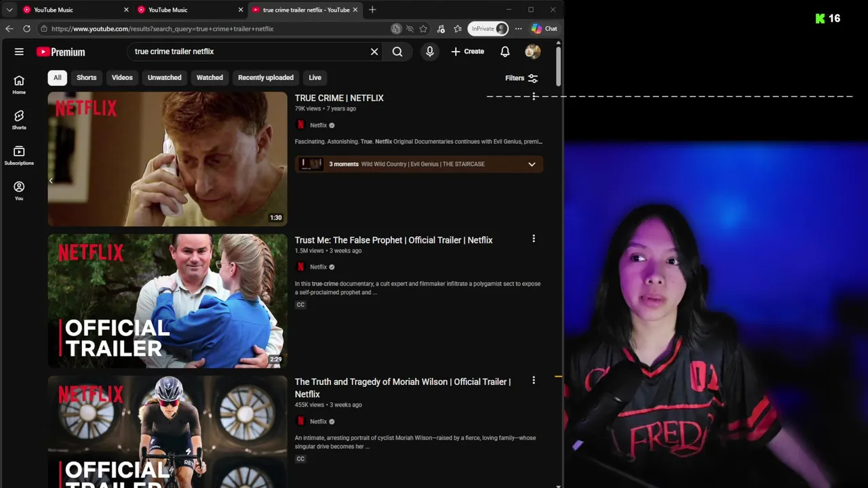This screenshot has width=868, height=488.
Task: Click the magnifier search button
Action: click(x=397, y=52)
